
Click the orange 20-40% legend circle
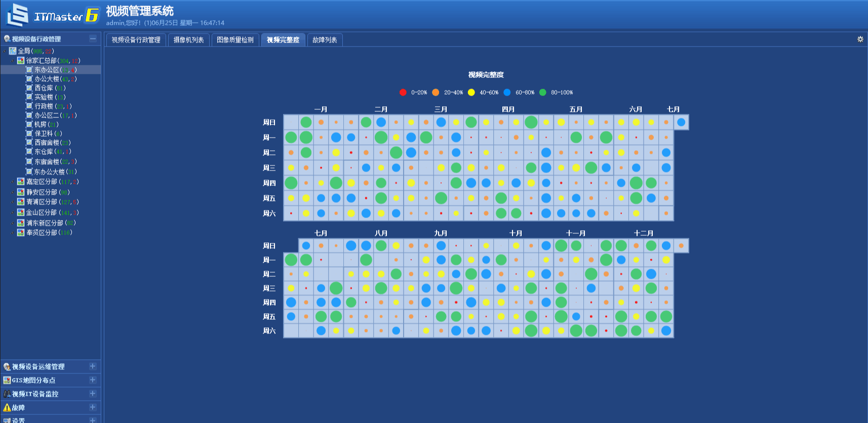click(436, 92)
